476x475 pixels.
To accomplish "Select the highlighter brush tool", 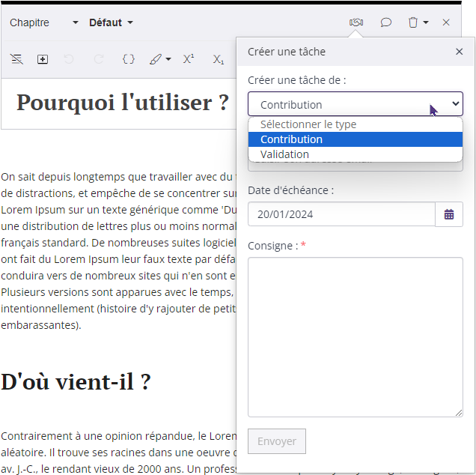I will point(156,59).
